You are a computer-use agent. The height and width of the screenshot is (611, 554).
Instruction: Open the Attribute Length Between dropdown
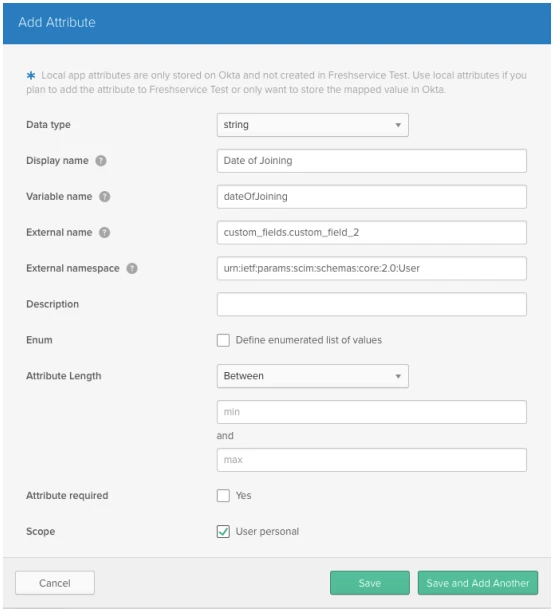point(312,376)
